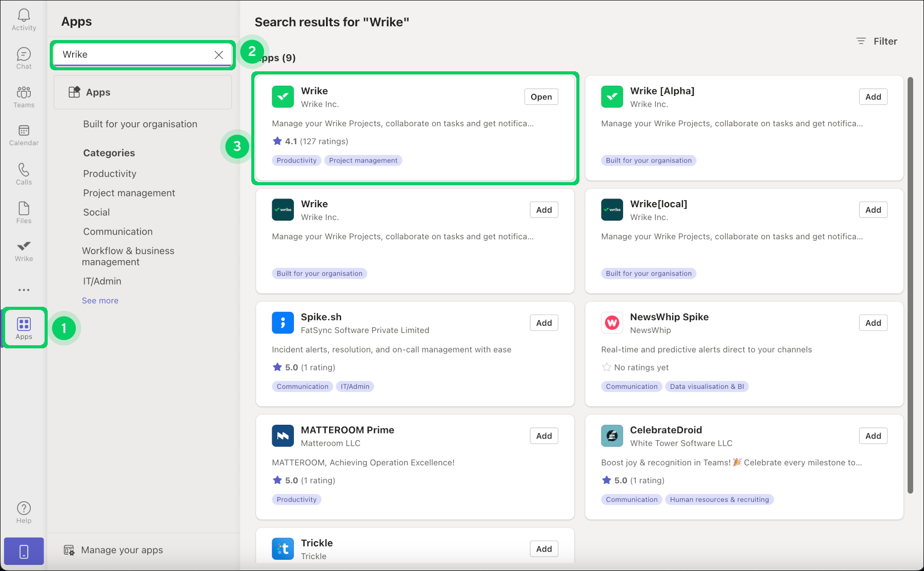This screenshot has width=924, height=571.
Task: Expand categories with See more
Action: click(x=100, y=301)
